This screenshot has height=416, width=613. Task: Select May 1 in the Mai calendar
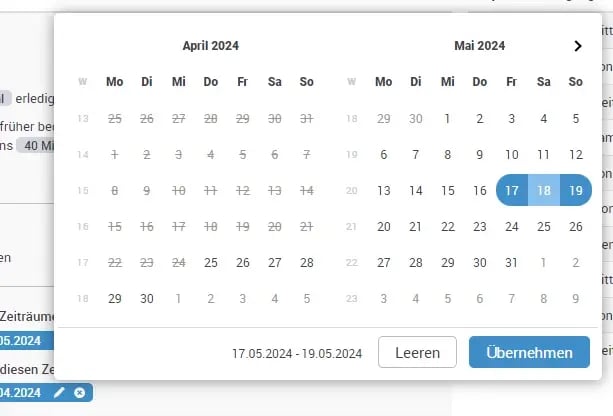[x=448, y=118]
